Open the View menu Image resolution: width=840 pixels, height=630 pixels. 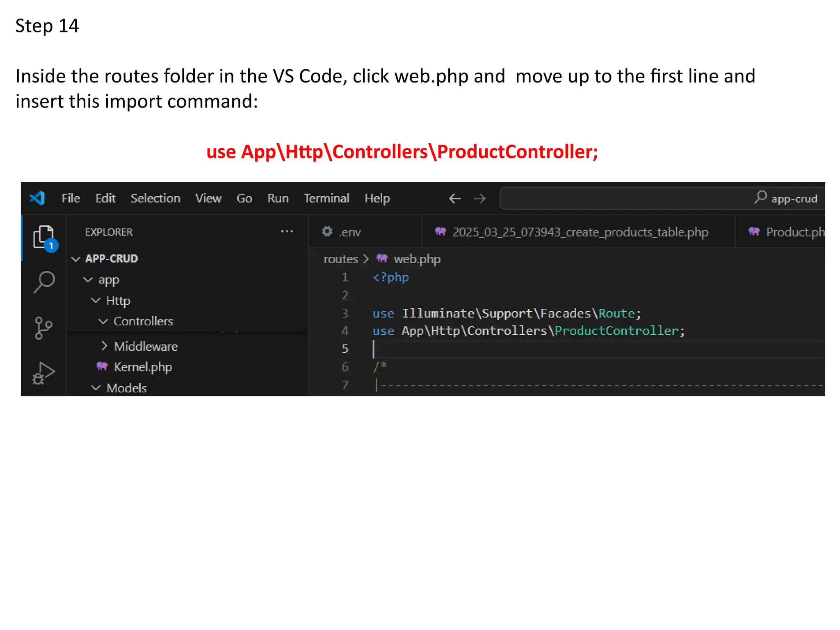208,199
